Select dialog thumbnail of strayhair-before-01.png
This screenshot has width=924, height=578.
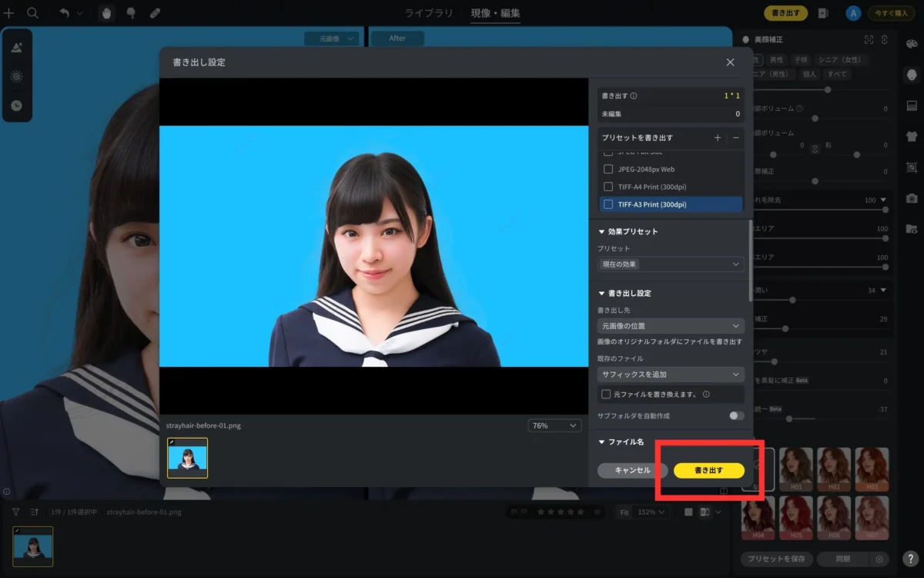(187, 458)
